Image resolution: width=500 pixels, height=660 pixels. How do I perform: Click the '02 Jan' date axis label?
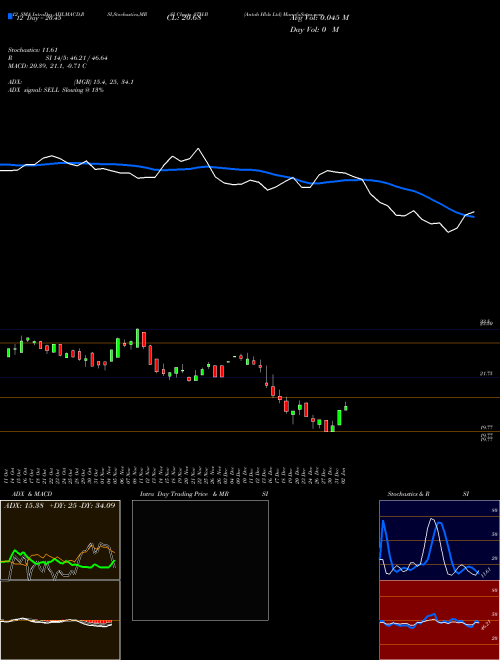(345, 476)
